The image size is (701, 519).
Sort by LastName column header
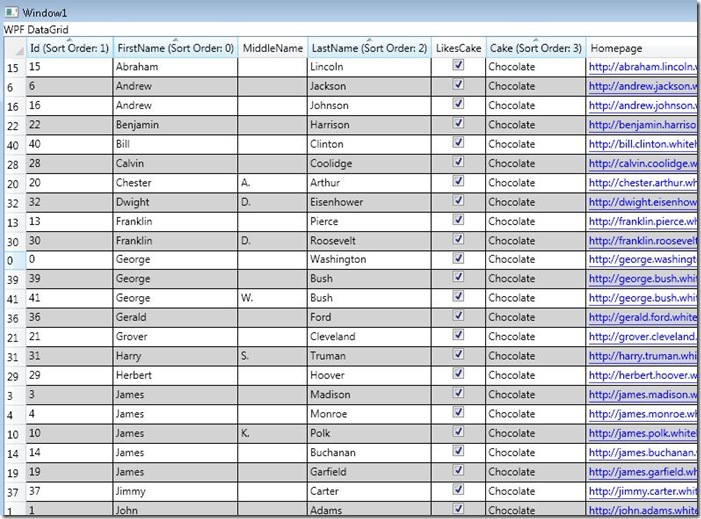(x=369, y=48)
